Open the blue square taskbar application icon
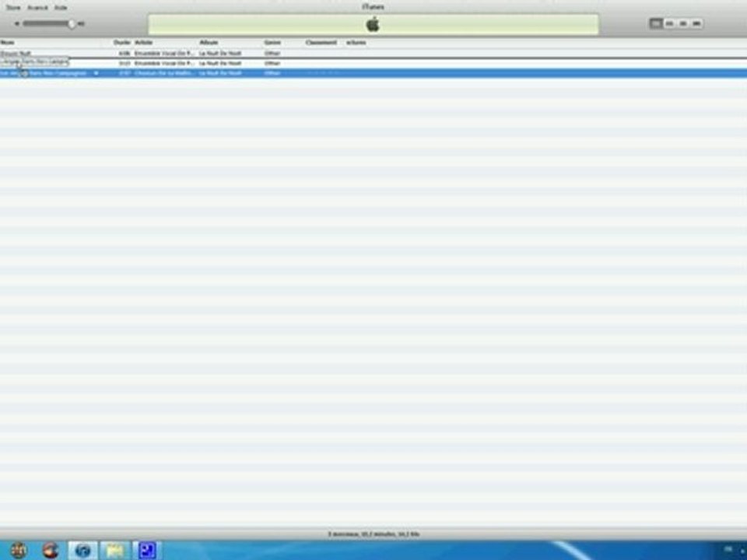This screenshot has height=560, width=747. pyautogui.click(x=147, y=551)
